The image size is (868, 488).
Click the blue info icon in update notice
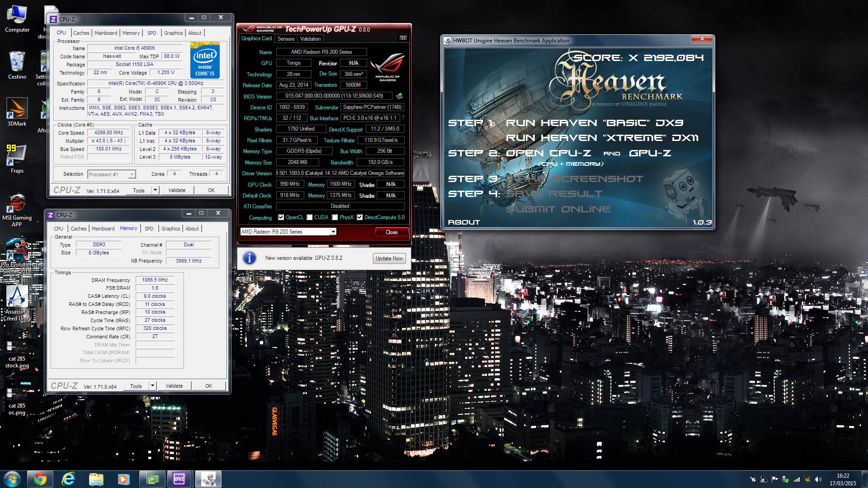point(250,258)
